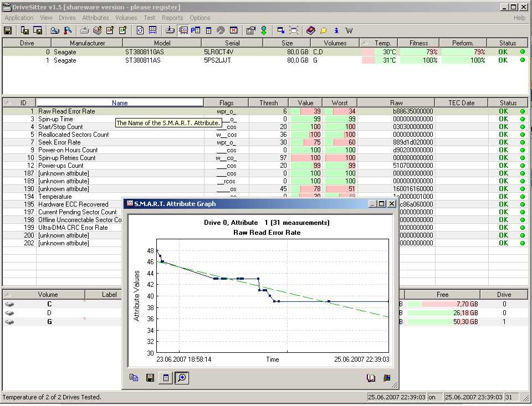Select the Power-on Hours Count attribute
This screenshot has width=532, height=406.
pos(265,150)
